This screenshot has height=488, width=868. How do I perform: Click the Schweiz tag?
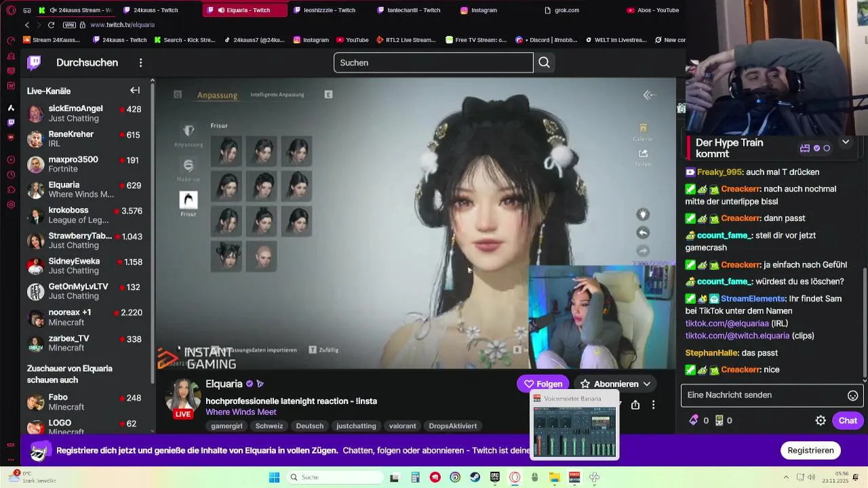(x=269, y=426)
